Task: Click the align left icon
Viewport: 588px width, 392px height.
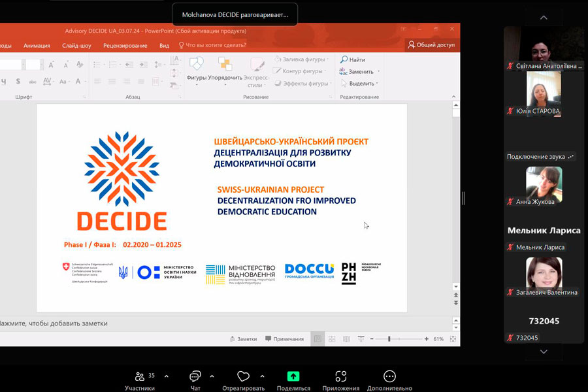Action: 97,82
